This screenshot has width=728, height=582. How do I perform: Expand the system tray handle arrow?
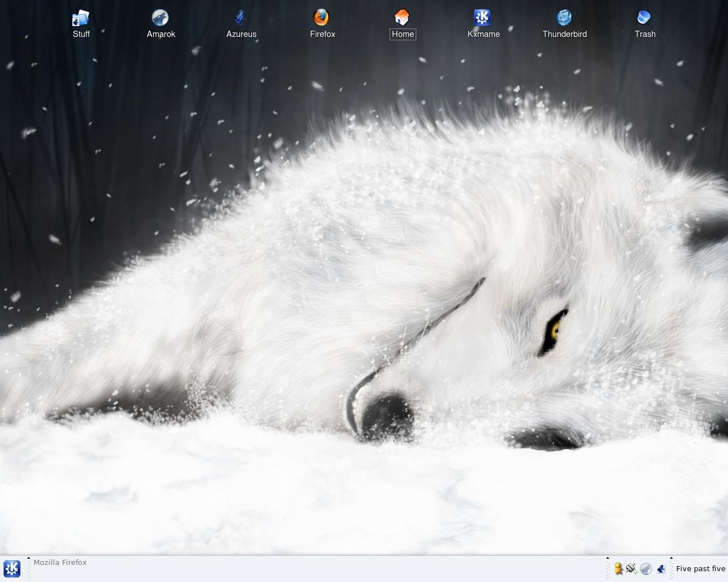(607, 558)
